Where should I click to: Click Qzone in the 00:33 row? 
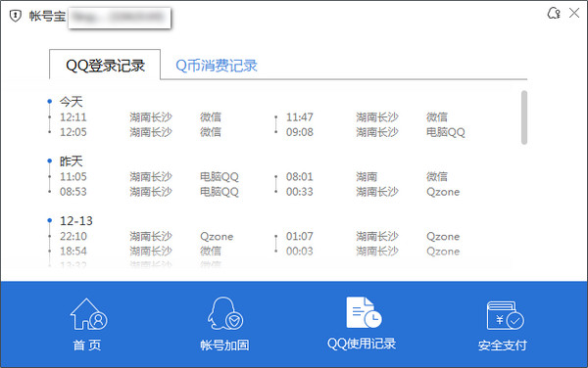[x=443, y=192]
